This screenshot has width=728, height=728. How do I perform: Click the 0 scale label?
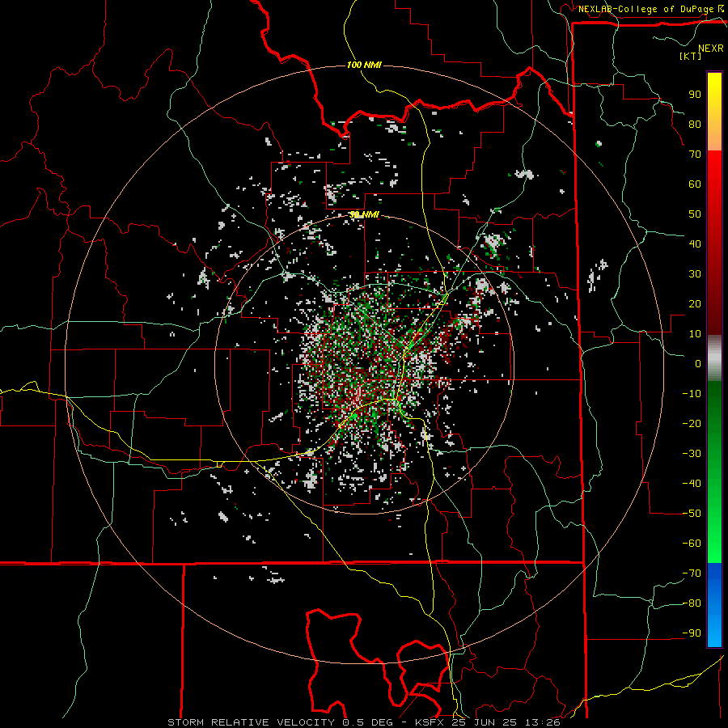tap(698, 363)
